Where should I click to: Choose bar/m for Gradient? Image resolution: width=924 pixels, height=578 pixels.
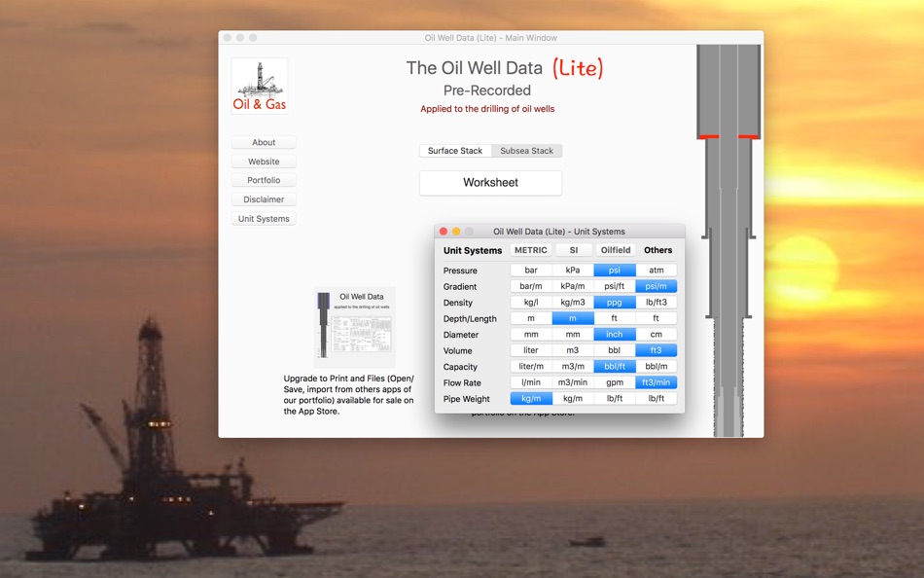tap(531, 286)
